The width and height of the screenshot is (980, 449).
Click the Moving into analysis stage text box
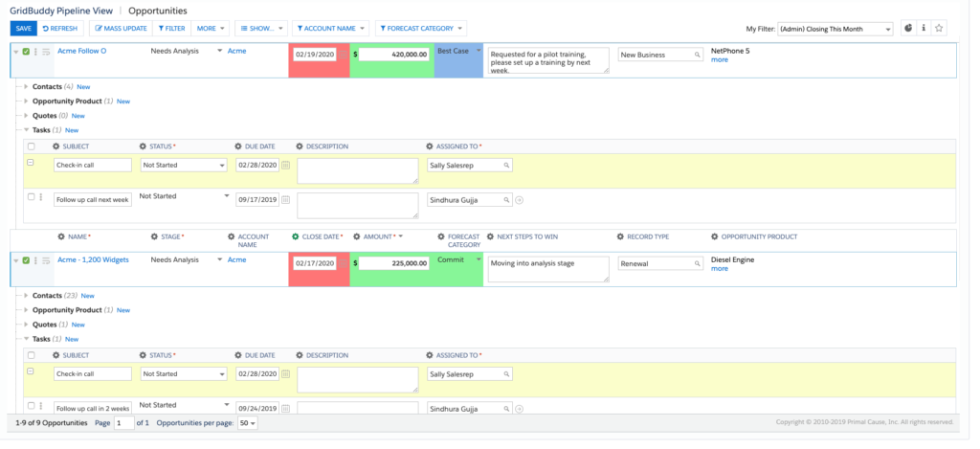tap(548, 269)
